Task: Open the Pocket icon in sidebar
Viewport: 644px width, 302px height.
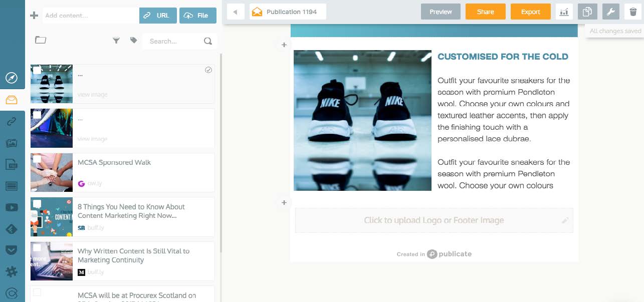Action: [x=12, y=250]
